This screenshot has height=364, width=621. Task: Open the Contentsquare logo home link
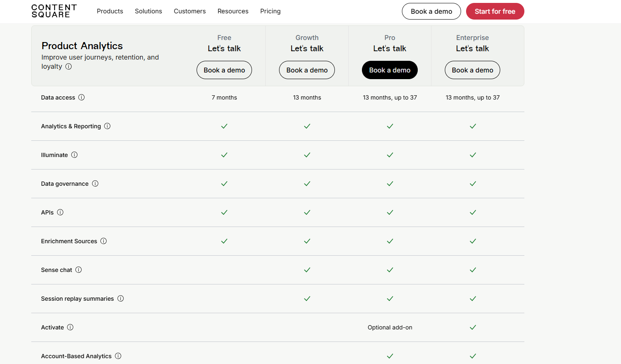coord(54,11)
